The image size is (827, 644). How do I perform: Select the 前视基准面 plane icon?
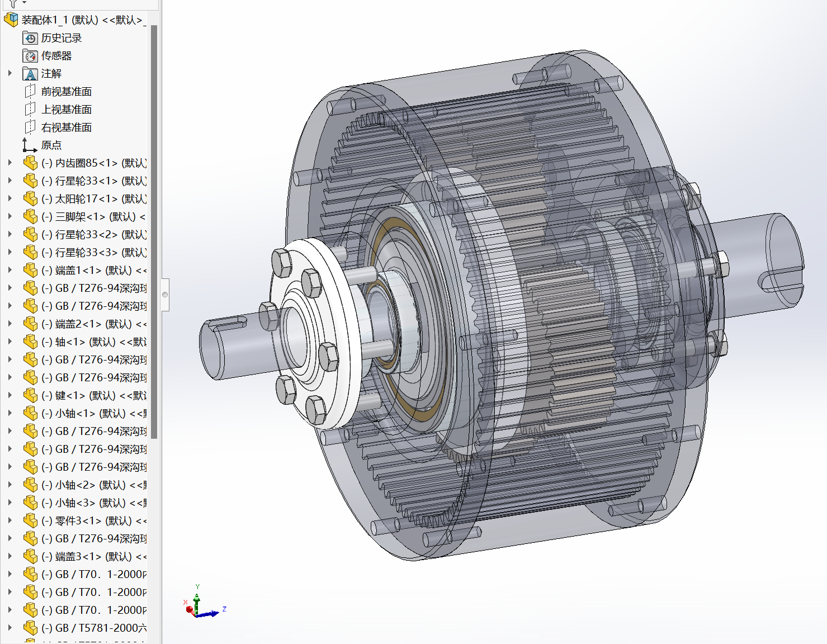click(30, 92)
